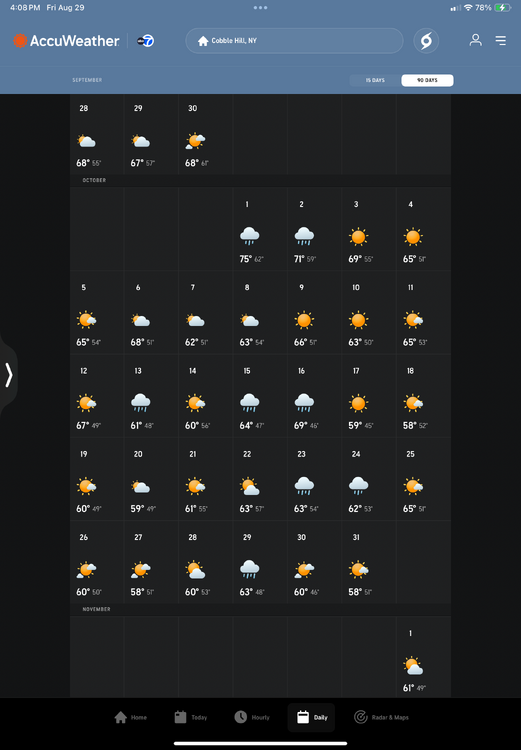The height and width of the screenshot is (750, 521).
Task: Toggle forecast range to 15 DAYS
Action: (x=376, y=80)
